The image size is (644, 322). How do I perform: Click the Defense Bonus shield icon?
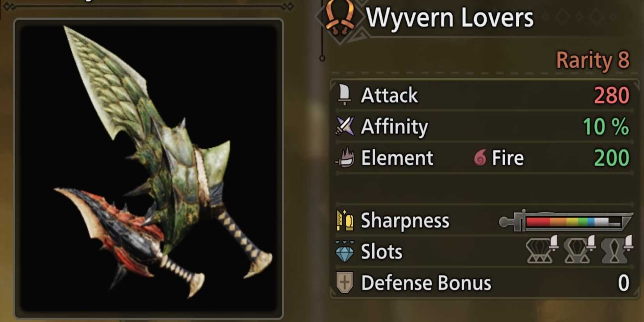click(x=344, y=282)
